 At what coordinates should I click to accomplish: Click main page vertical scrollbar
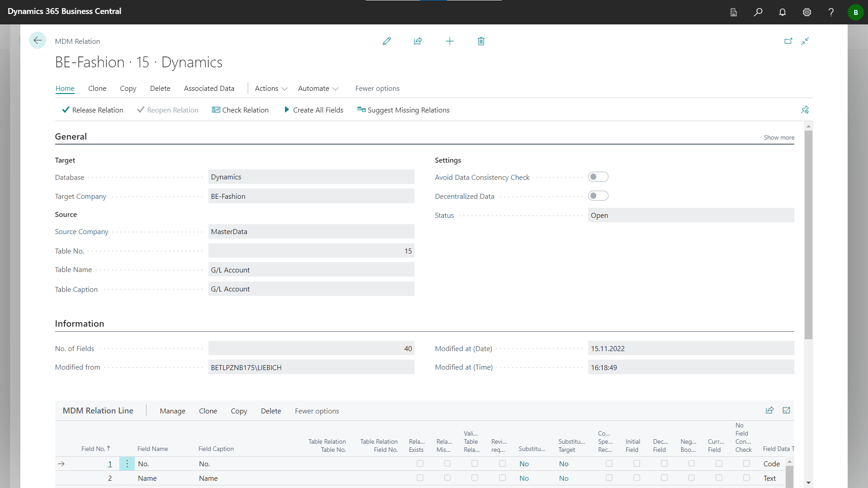point(808,235)
